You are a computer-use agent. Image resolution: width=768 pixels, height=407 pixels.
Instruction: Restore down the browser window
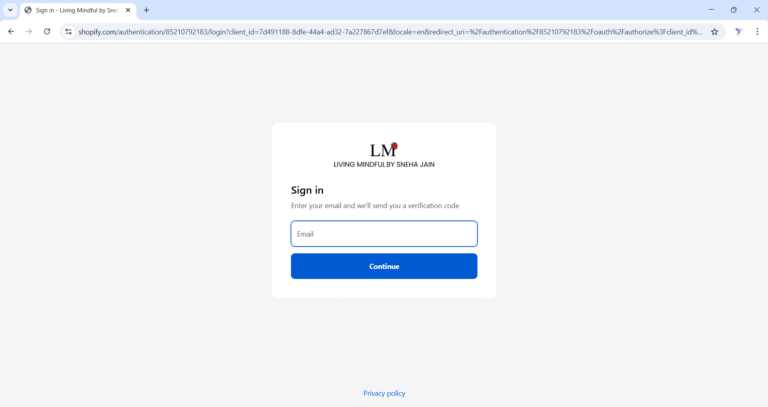point(734,10)
